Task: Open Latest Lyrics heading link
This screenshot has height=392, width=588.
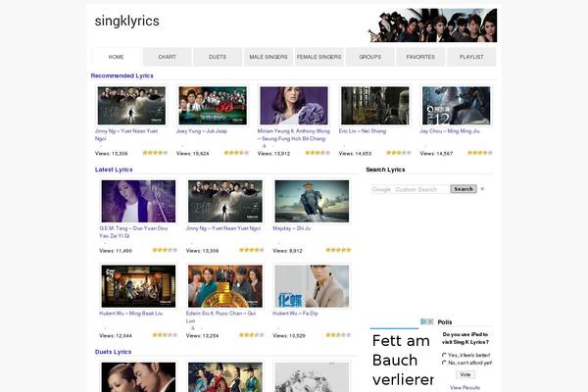Action: 114,170
